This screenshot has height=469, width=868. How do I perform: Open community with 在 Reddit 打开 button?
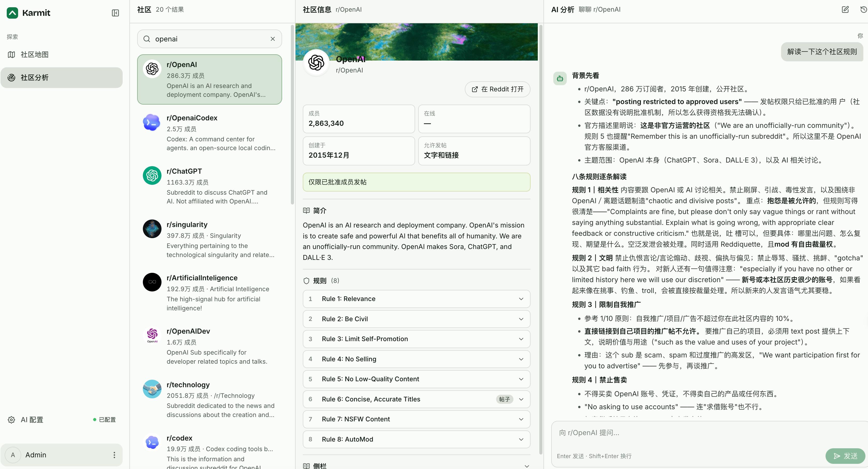[x=497, y=89]
